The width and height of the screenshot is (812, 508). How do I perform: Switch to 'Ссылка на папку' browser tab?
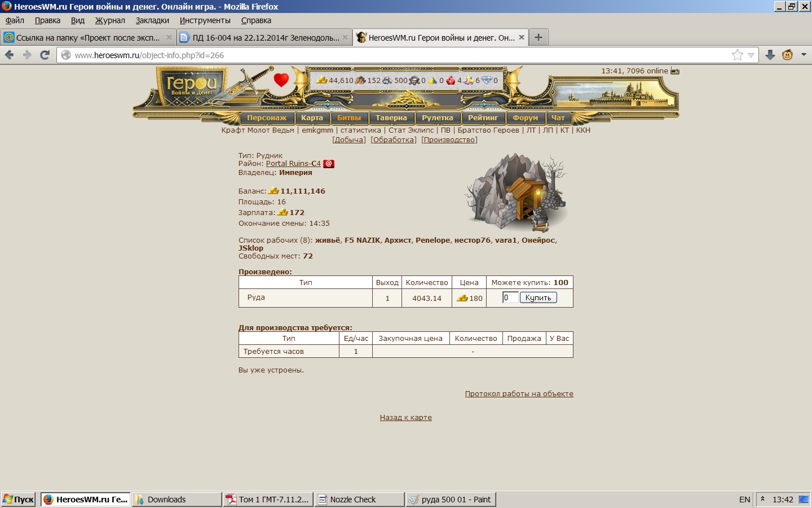tap(88, 37)
